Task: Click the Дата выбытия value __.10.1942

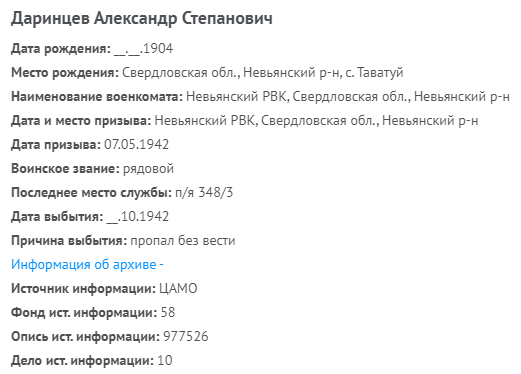Action: (x=138, y=216)
